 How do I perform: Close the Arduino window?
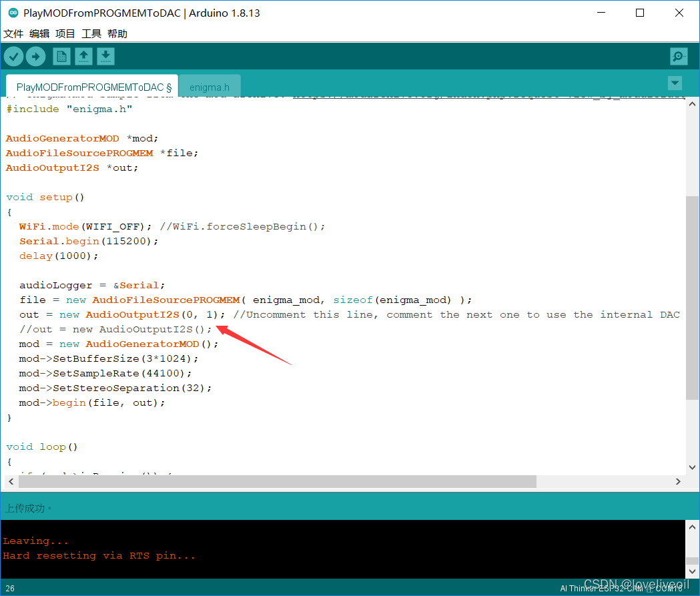tap(679, 13)
